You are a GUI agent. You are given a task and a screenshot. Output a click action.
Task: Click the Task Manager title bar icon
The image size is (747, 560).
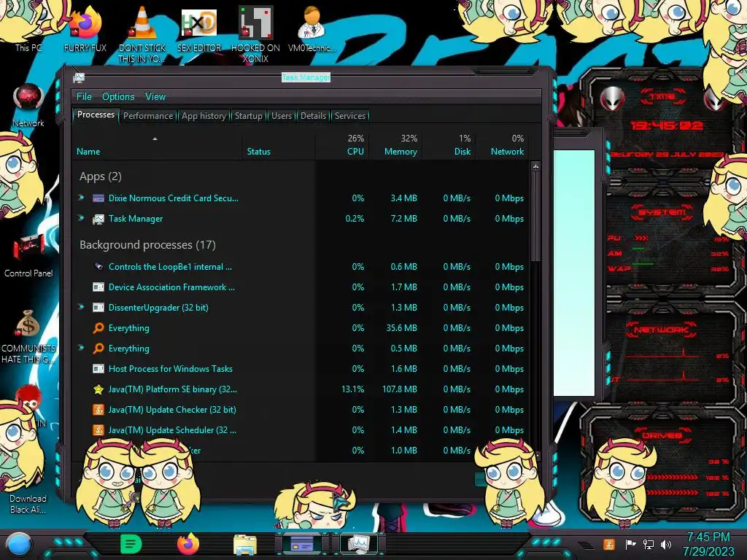[x=79, y=77]
